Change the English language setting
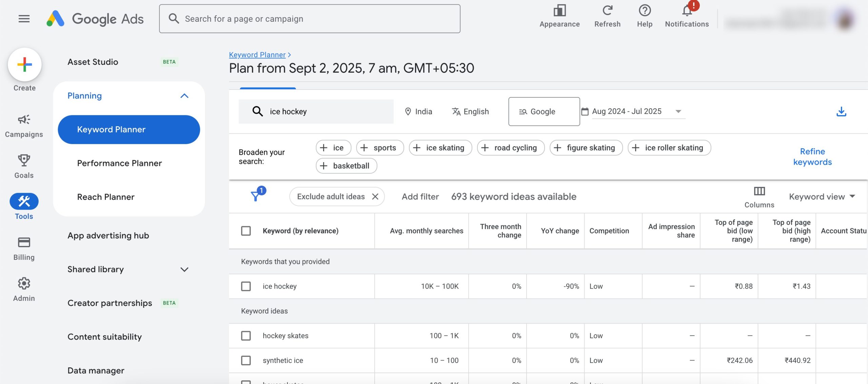 (x=470, y=112)
